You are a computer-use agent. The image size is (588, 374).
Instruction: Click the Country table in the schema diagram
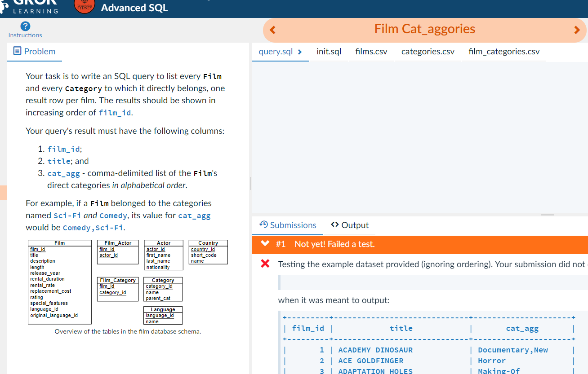point(208,252)
